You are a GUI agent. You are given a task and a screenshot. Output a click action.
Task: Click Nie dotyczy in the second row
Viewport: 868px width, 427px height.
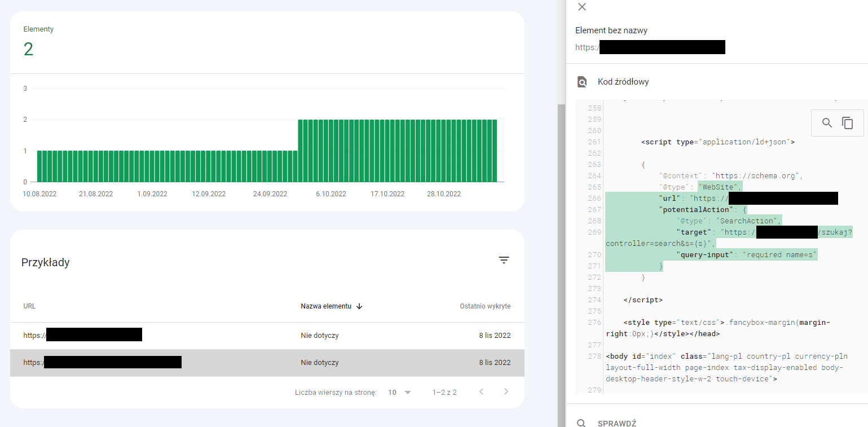point(320,363)
